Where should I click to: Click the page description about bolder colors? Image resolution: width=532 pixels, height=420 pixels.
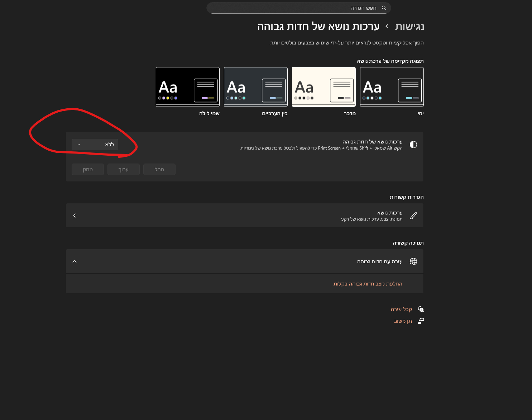tap(346, 43)
